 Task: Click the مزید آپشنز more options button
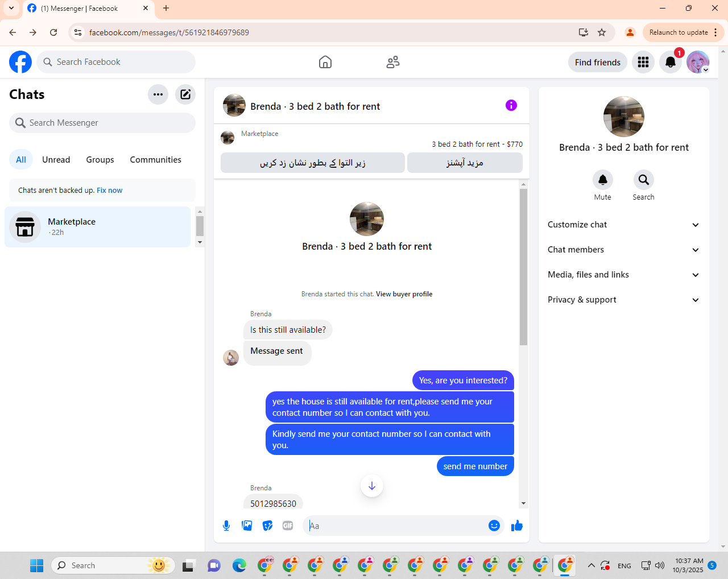[x=465, y=163]
